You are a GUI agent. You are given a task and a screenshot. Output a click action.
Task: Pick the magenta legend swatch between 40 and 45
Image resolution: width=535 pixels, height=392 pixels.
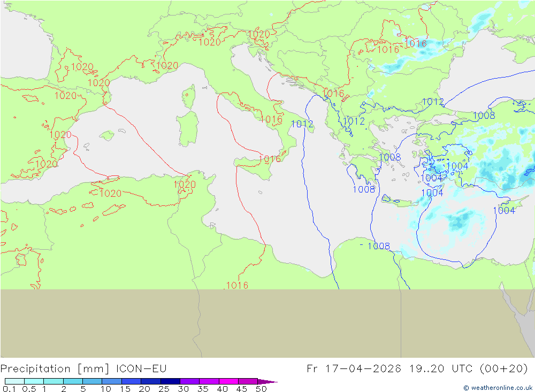click(228, 381)
